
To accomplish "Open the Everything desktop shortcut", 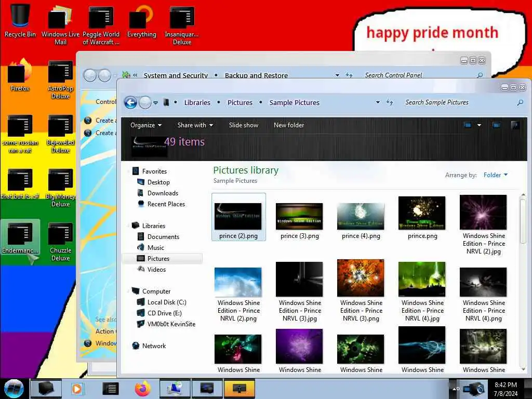I will (x=141, y=21).
